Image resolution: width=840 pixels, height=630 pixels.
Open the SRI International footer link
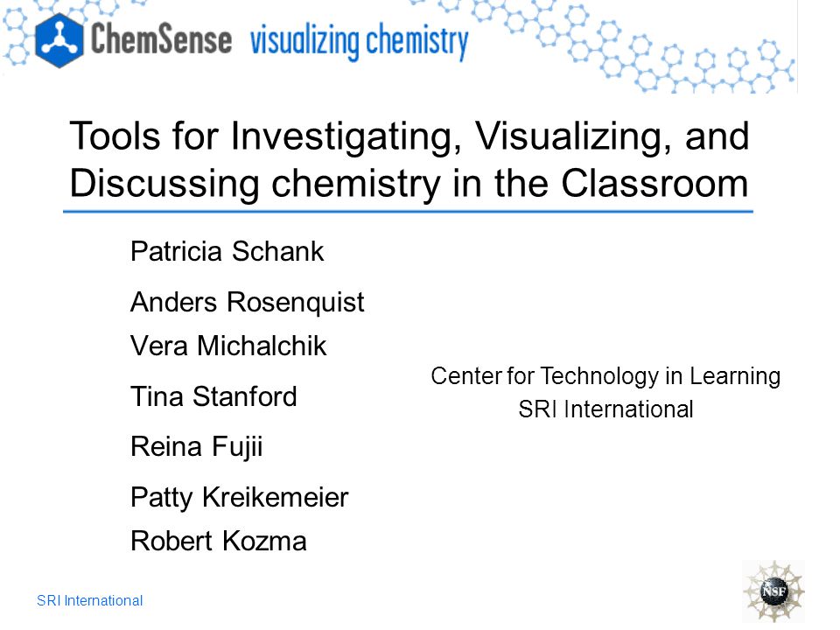89,600
